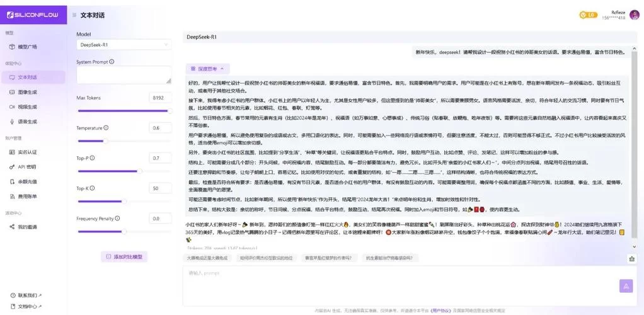Adjust the Top-K slider
This screenshot has height=315, width=644.
point(124,201)
